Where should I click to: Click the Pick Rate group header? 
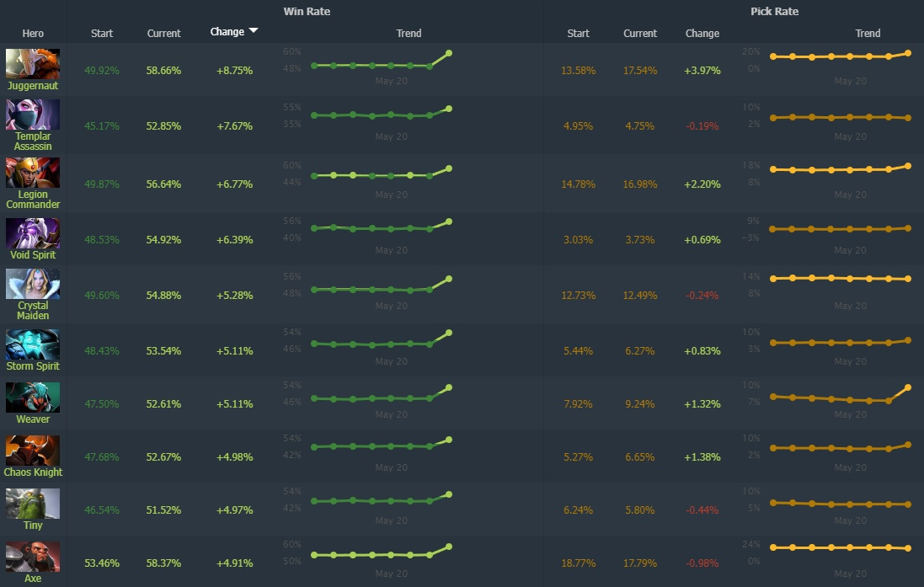pos(774,11)
